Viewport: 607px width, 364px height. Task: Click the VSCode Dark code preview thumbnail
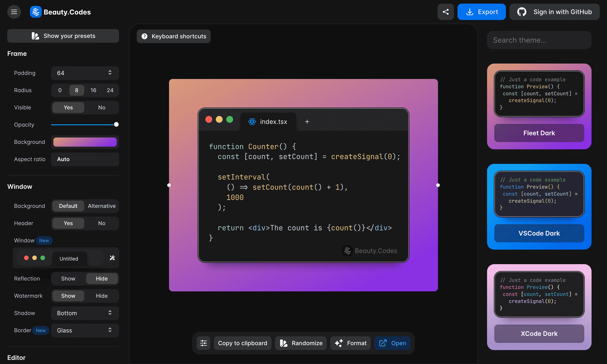click(539, 194)
